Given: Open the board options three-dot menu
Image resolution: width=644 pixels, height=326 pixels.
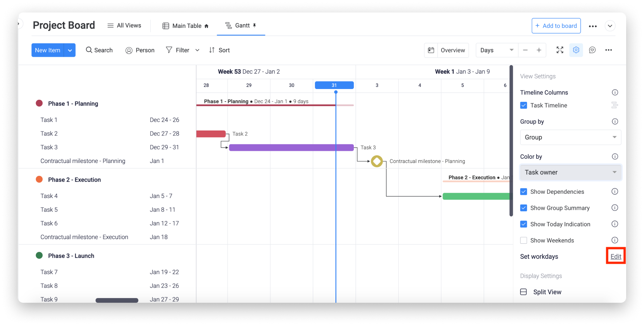Looking at the screenshot, I should click(593, 26).
